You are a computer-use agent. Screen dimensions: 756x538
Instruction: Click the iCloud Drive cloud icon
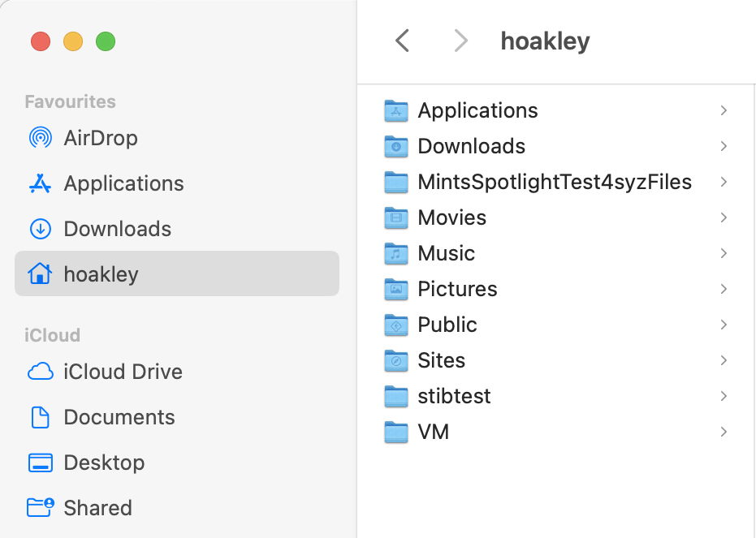(x=40, y=372)
